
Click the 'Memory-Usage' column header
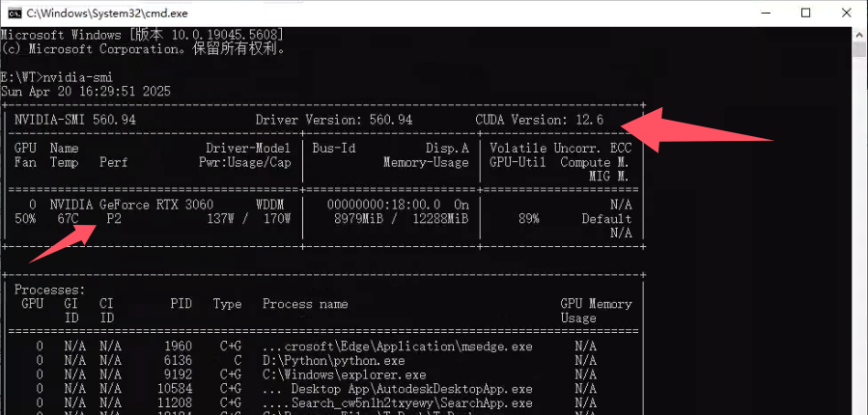426,163
